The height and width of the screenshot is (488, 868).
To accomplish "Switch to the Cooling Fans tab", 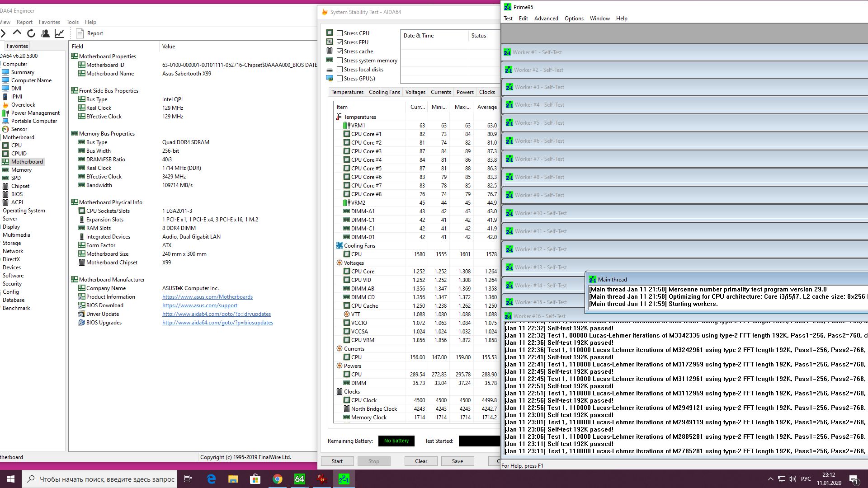I will coord(384,92).
